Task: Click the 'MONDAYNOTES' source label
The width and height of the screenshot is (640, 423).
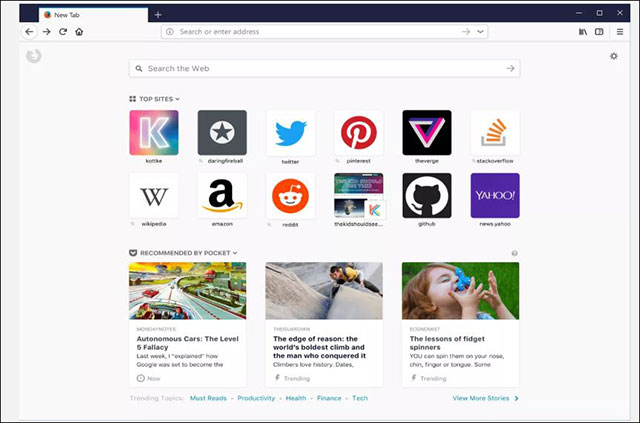Action: pyautogui.click(x=156, y=329)
